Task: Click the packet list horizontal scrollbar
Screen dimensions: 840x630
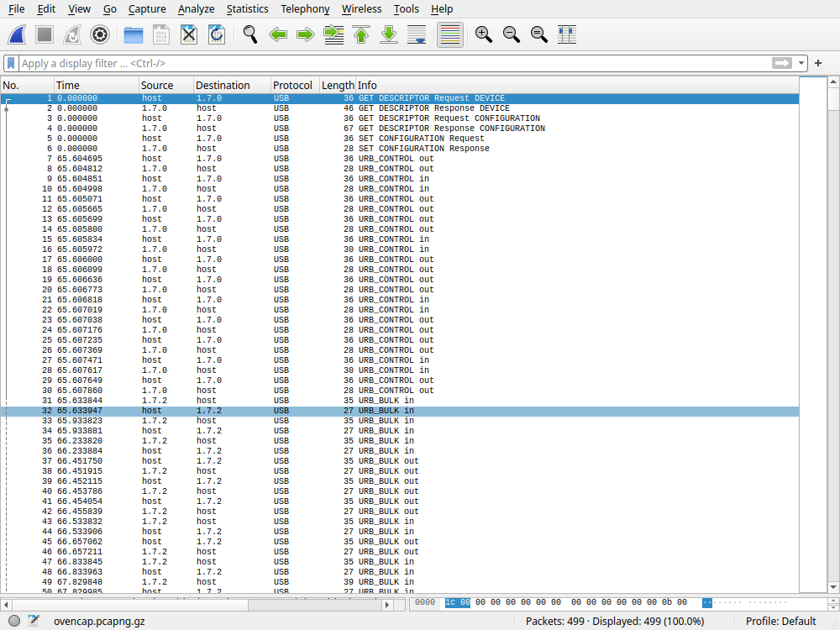Action: click(168, 604)
